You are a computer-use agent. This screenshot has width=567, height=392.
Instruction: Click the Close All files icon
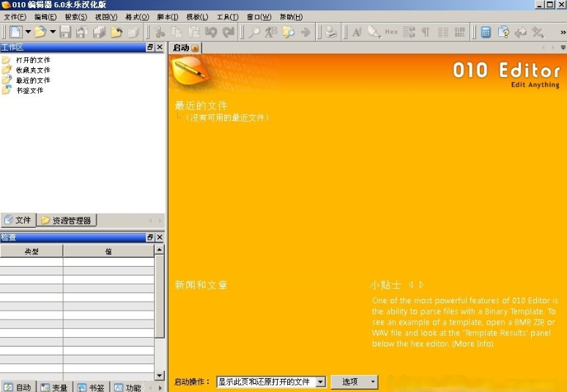(x=133, y=32)
